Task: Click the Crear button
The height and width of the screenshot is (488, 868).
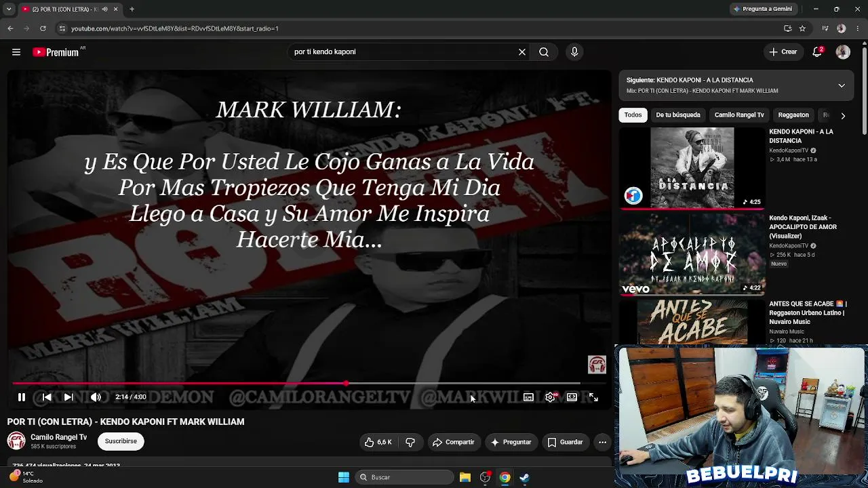Action: pos(783,52)
